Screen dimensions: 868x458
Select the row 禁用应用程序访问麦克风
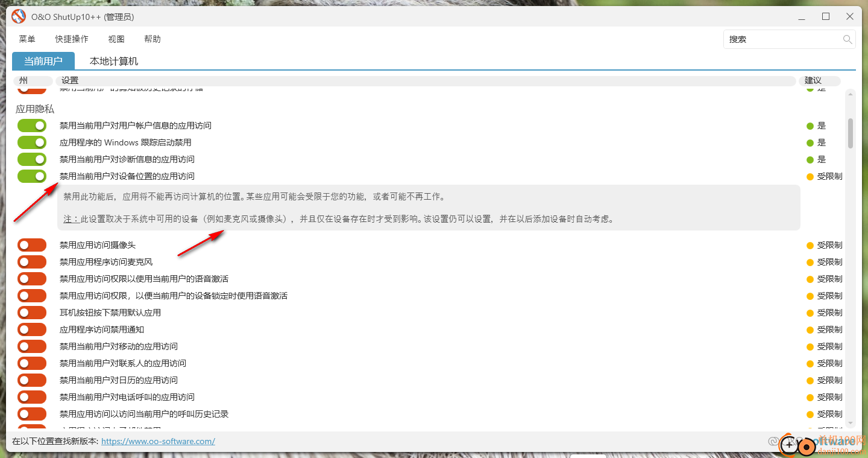[x=106, y=262]
